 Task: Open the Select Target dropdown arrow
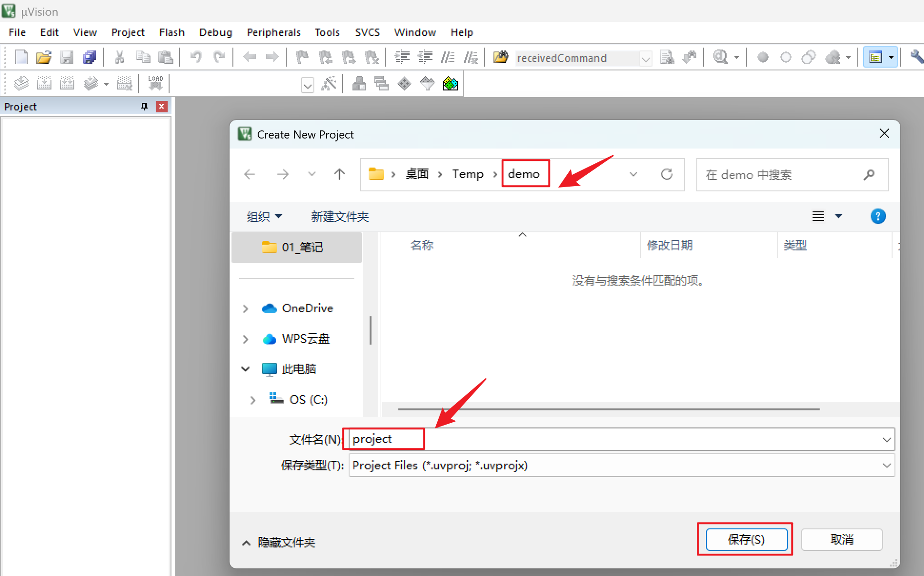tap(308, 86)
